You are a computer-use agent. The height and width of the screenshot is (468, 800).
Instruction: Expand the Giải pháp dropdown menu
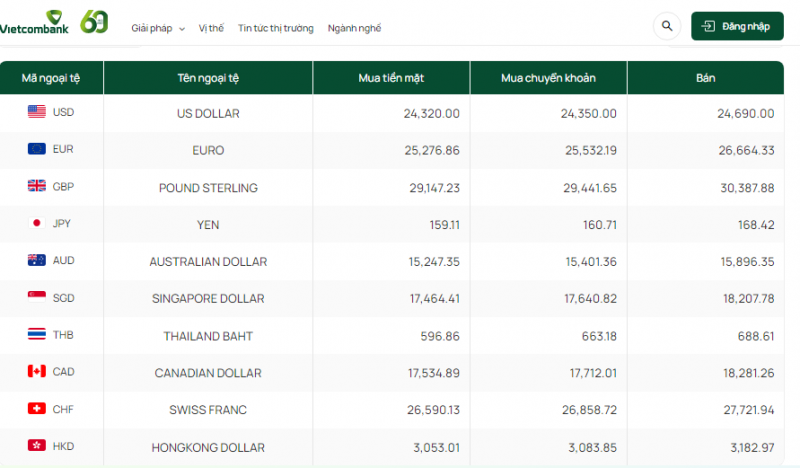(x=158, y=28)
